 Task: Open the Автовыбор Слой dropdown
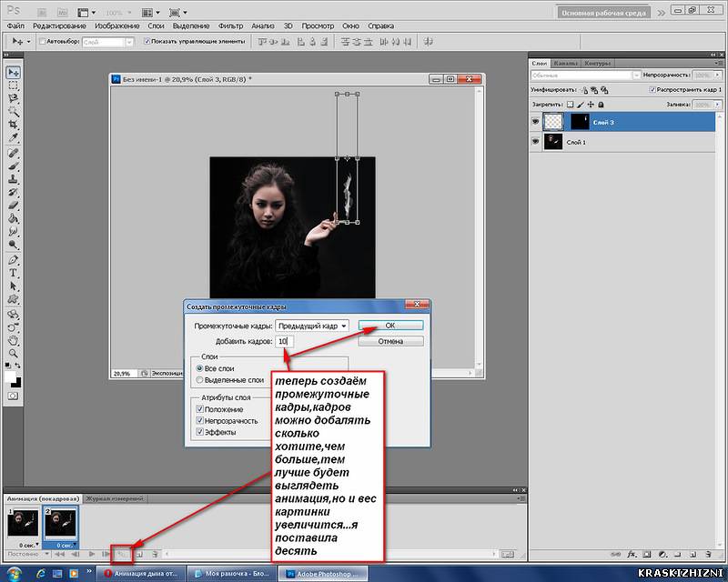tap(108, 42)
